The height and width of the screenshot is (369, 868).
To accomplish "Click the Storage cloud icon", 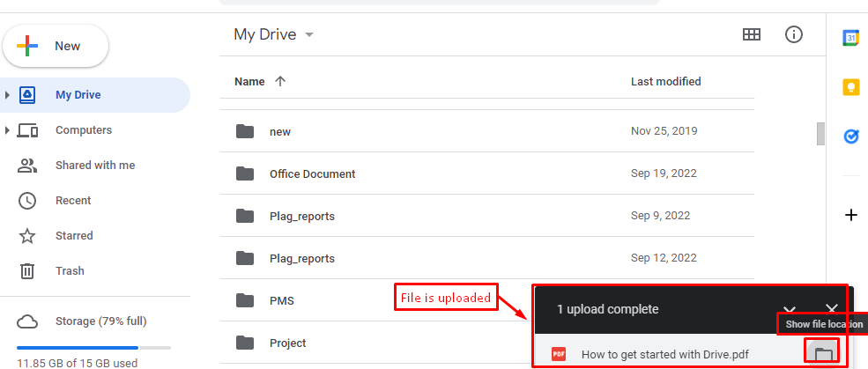I will (27, 321).
